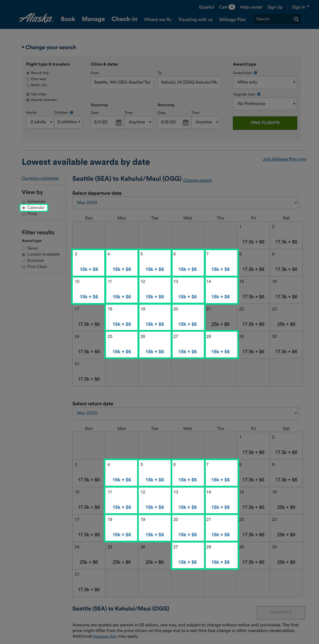The height and width of the screenshot is (644, 319).
Task: Click the Continue button
Action: pyautogui.click(x=281, y=612)
